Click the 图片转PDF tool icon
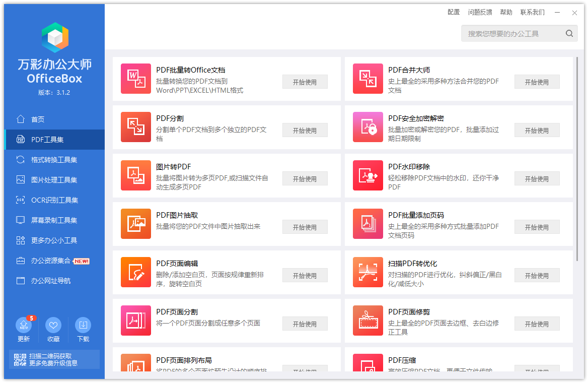The height and width of the screenshot is (383, 588). (x=136, y=175)
